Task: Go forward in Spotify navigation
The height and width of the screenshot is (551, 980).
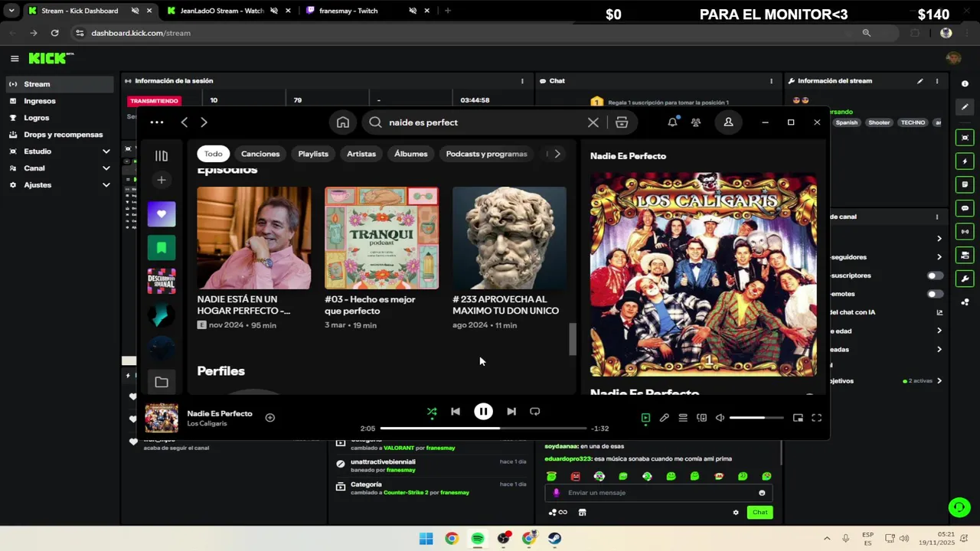Action: [x=204, y=122]
